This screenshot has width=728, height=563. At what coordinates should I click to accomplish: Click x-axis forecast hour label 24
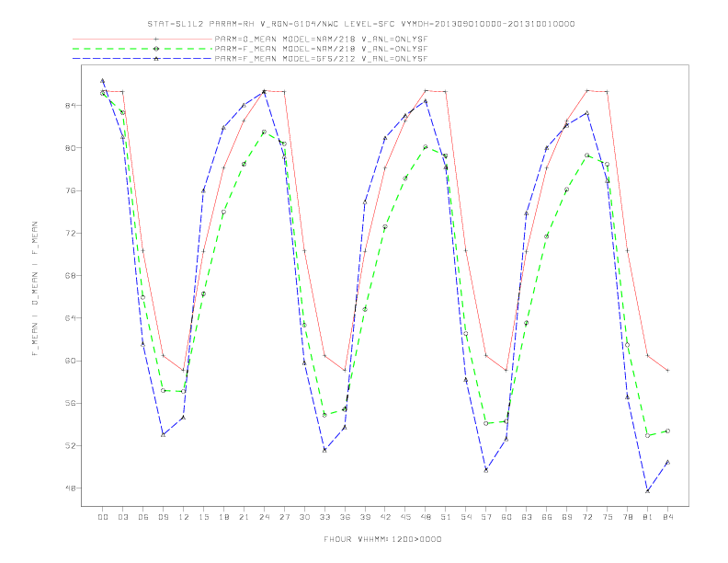pyautogui.click(x=264, y=517)
